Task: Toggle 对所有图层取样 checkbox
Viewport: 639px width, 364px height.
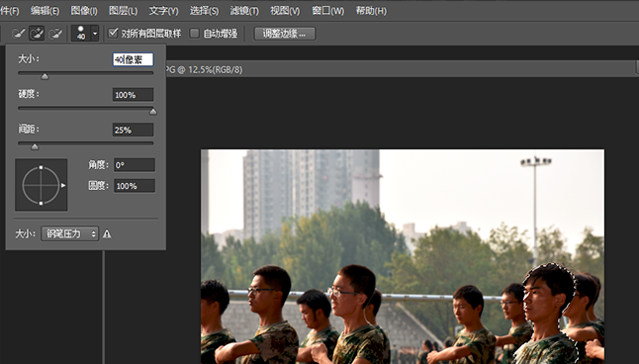Action: (113, 33)
